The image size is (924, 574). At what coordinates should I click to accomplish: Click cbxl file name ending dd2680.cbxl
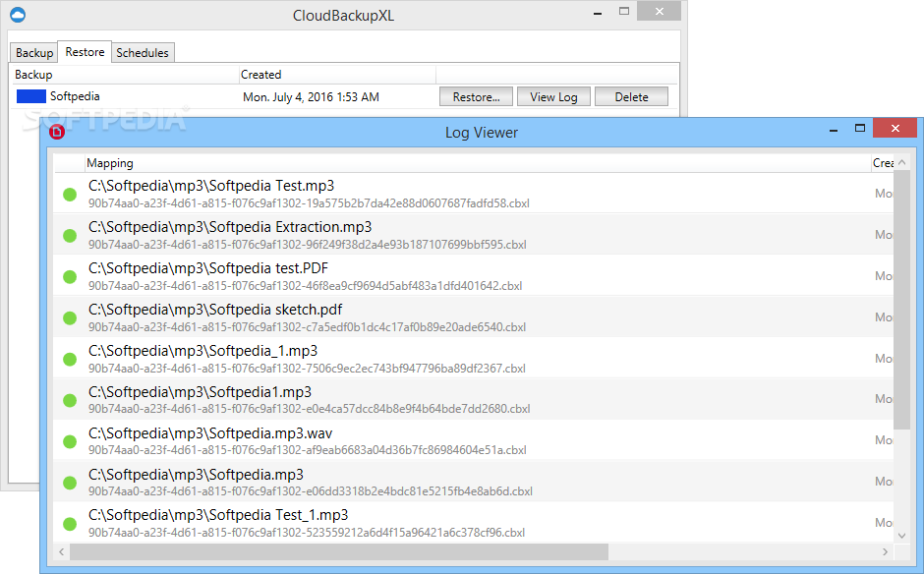[x=310, y=409]
